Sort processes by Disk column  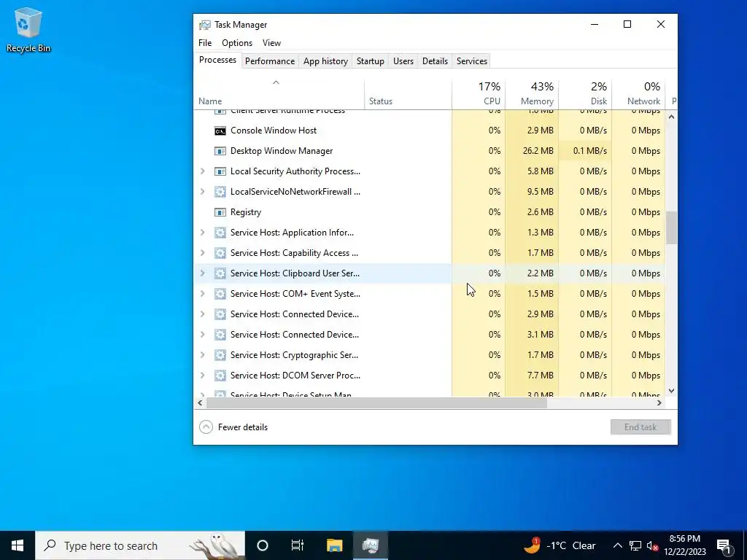(586, 94)
